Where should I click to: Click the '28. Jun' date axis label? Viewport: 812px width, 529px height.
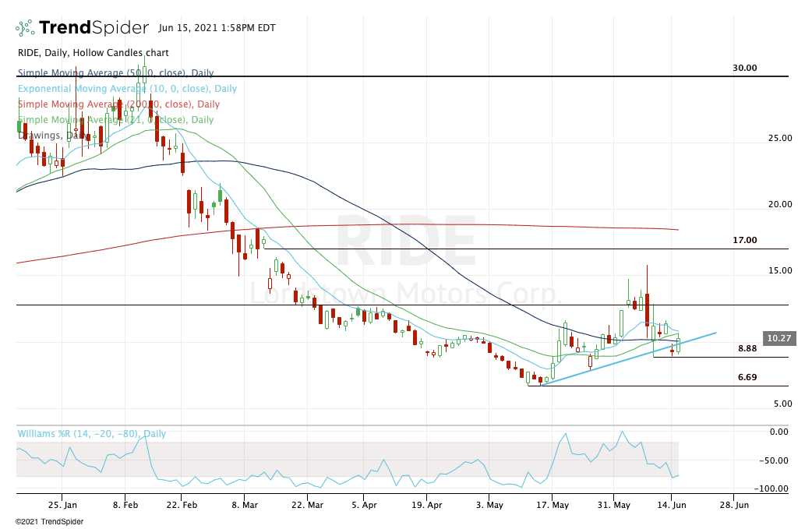[x=734, y=505]
